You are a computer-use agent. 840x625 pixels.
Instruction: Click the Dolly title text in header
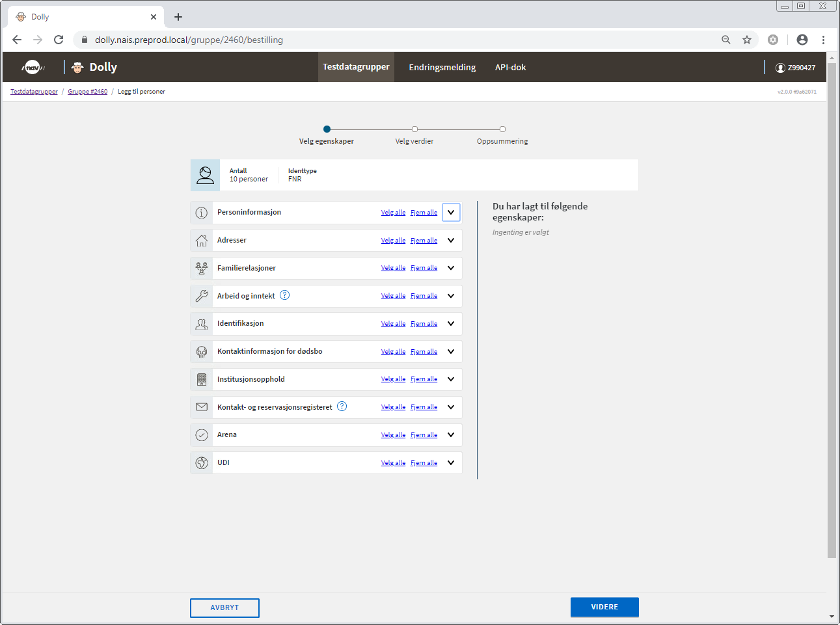point(103,67)
